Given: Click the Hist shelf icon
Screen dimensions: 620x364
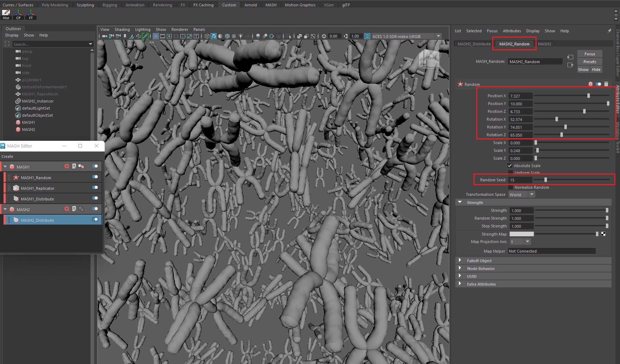Looking at the screenshot, I should pyautogui.click(x=6, y=15).
